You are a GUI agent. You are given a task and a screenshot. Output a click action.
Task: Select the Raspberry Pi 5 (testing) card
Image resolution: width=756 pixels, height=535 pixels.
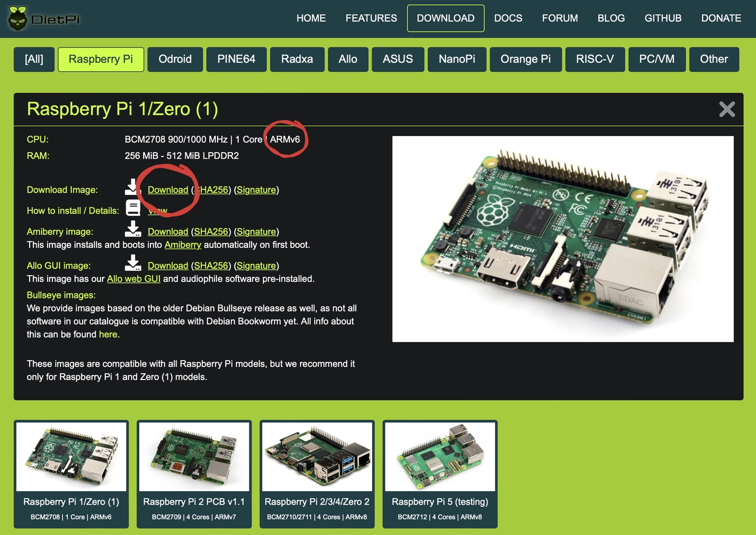pyautogui.click(x=440, y=474)
